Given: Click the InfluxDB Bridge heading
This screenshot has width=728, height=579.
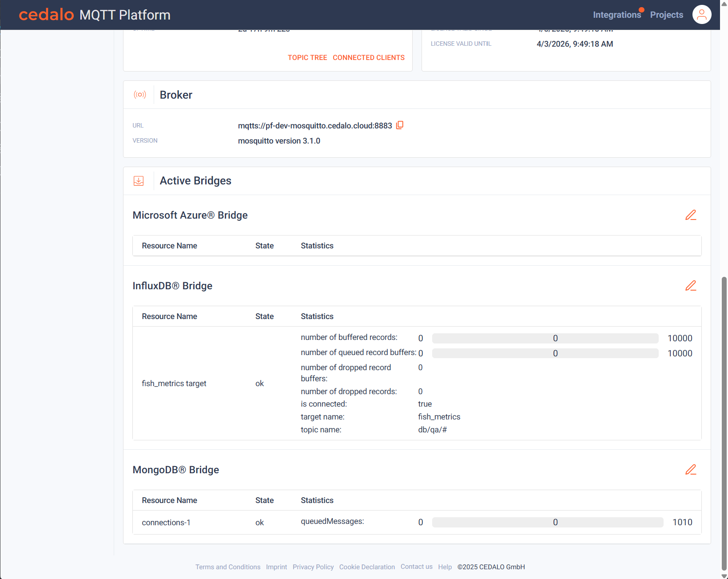Looking at the screenshot, I should (x=172, y=286).
